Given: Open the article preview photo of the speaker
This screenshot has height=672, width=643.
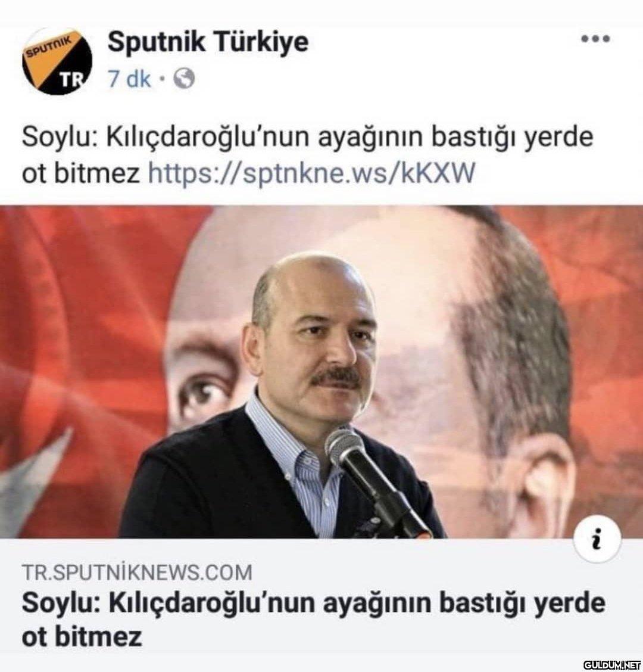Looking at the screenshot, I should pyautogui.click(x=321, y=372).
